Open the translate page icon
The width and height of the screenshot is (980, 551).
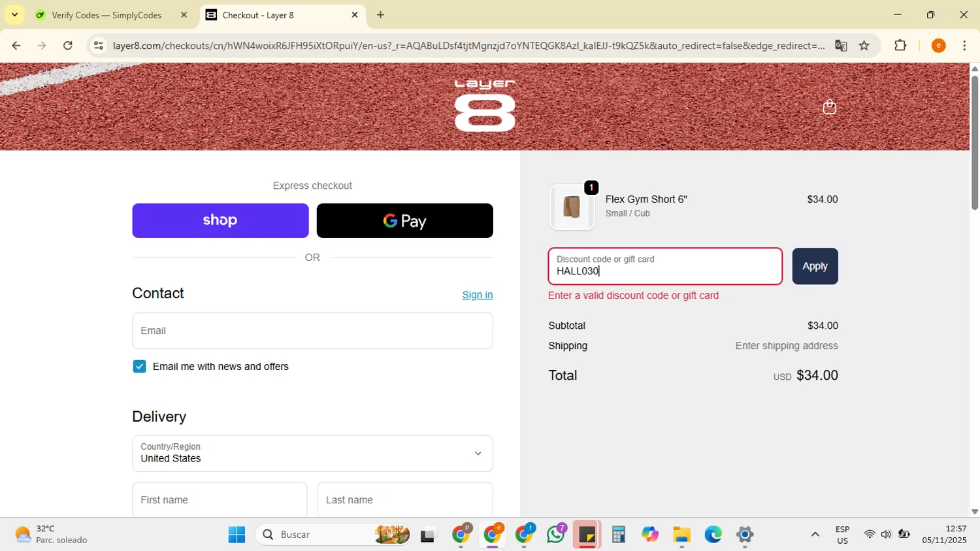click(841, 46)
